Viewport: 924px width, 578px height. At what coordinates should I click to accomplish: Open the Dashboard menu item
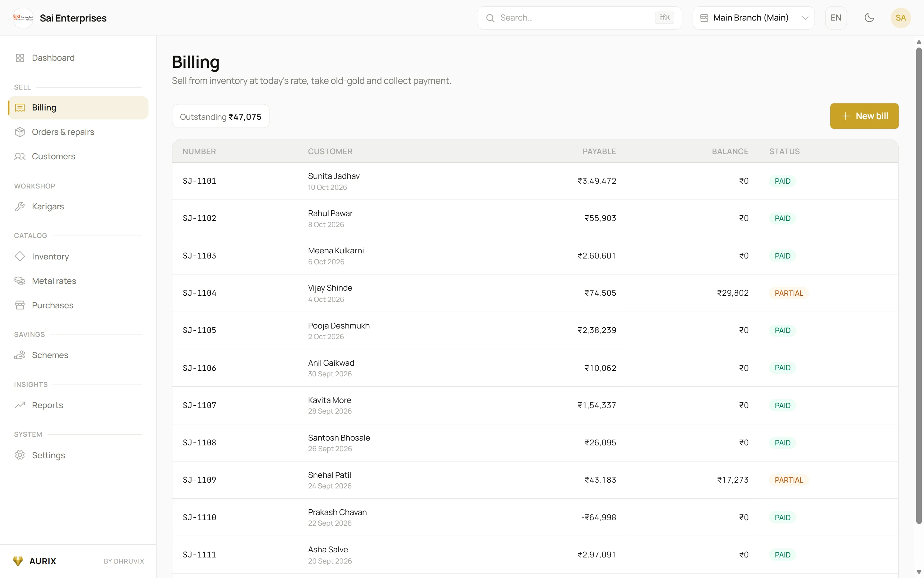click(x=78, y=58)
